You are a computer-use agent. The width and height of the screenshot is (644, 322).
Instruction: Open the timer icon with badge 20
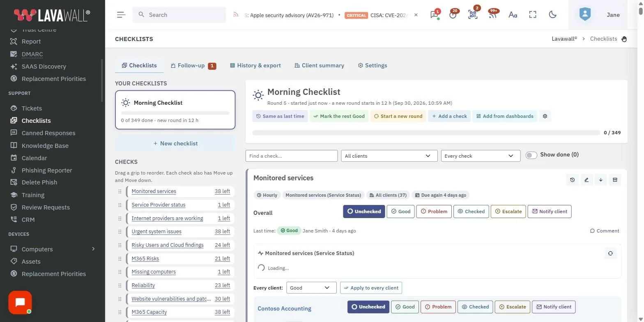(453, 15)
